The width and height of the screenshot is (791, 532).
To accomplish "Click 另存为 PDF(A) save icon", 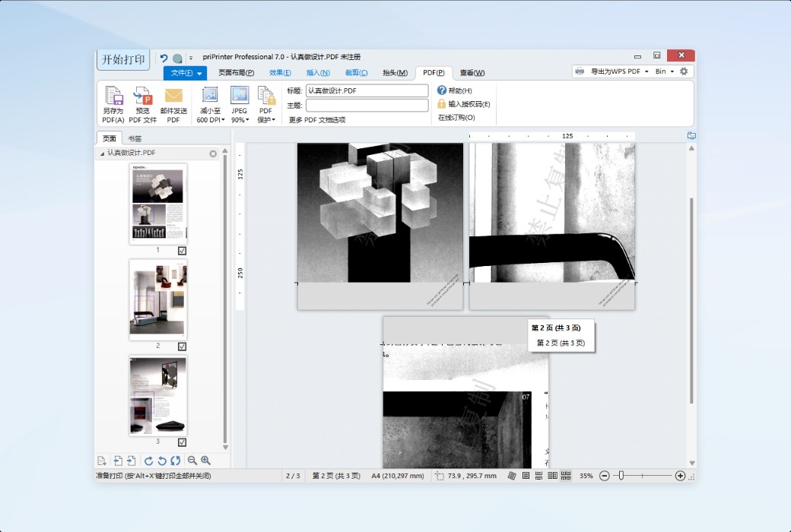I will [113, 105].
